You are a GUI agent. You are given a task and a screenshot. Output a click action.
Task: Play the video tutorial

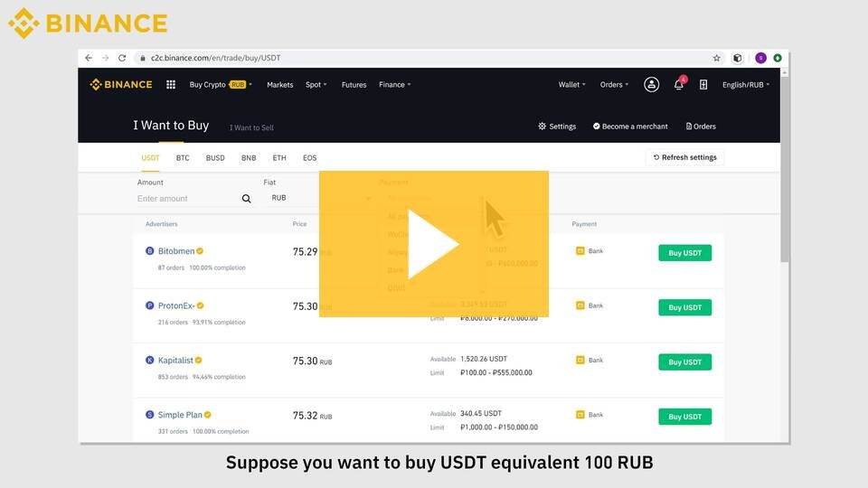coord(433,244)
